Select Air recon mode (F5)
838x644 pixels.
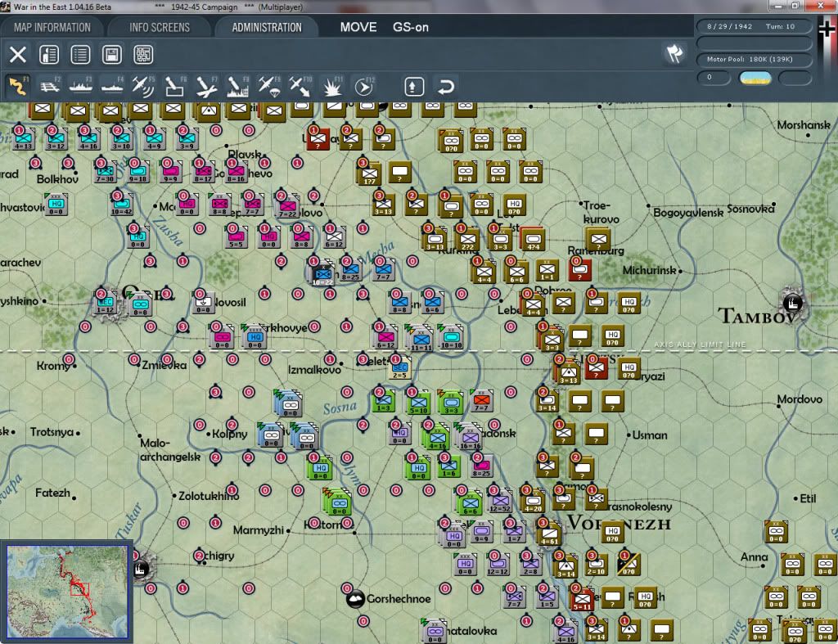tap(143, 86)
